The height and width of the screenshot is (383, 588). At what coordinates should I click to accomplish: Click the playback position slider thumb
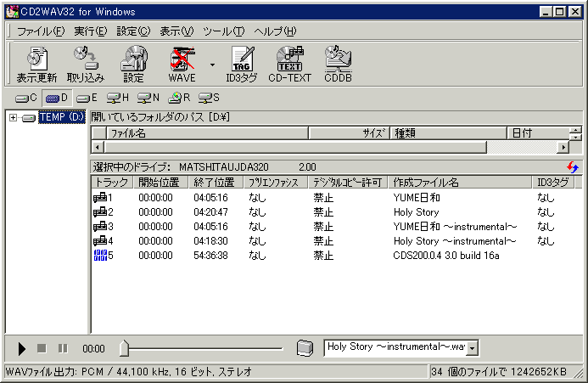(124, 347)
